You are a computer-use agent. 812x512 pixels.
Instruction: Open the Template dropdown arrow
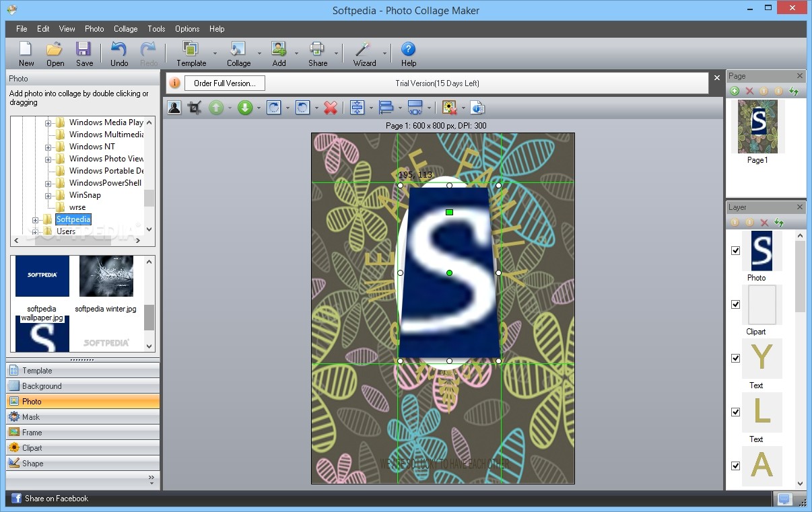pos(215,54)
